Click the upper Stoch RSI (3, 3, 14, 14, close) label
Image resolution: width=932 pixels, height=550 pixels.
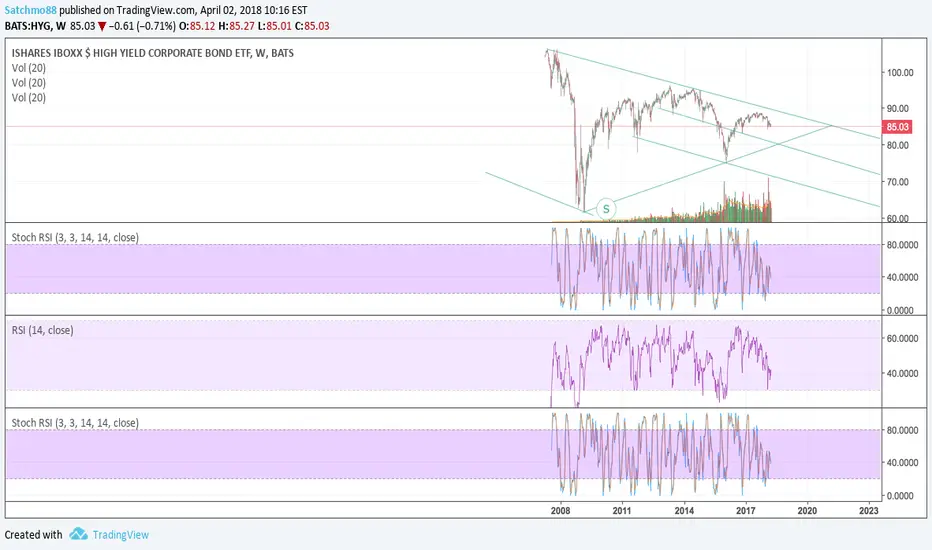[75, 237]
